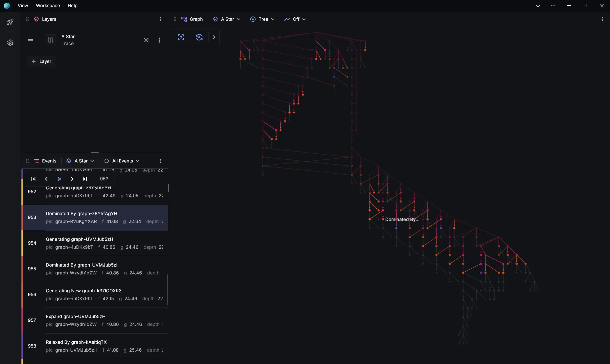Grab the Graph panel drag handle

point(175,19)
